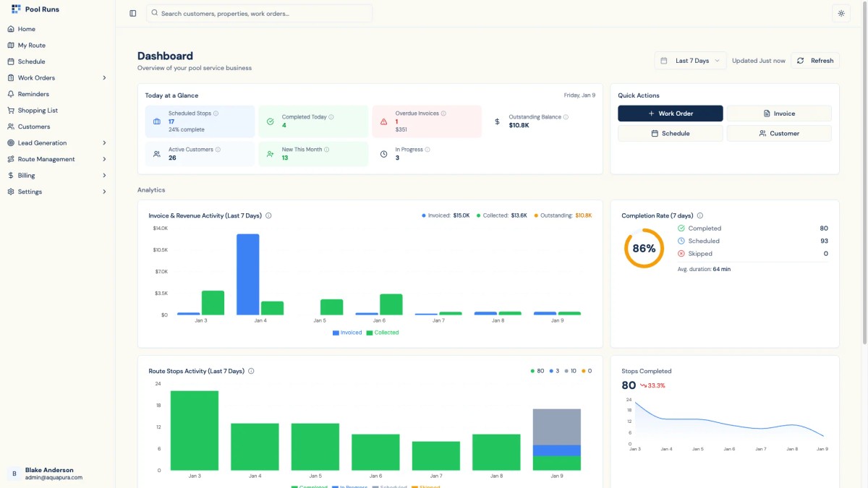Click the Jan 3 completed stops bar
The width and height of the screenshot is (868, 488).
[x=195, y=431]
